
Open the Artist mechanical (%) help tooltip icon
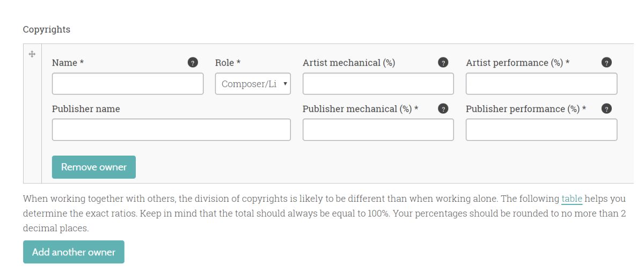point(443,63)
